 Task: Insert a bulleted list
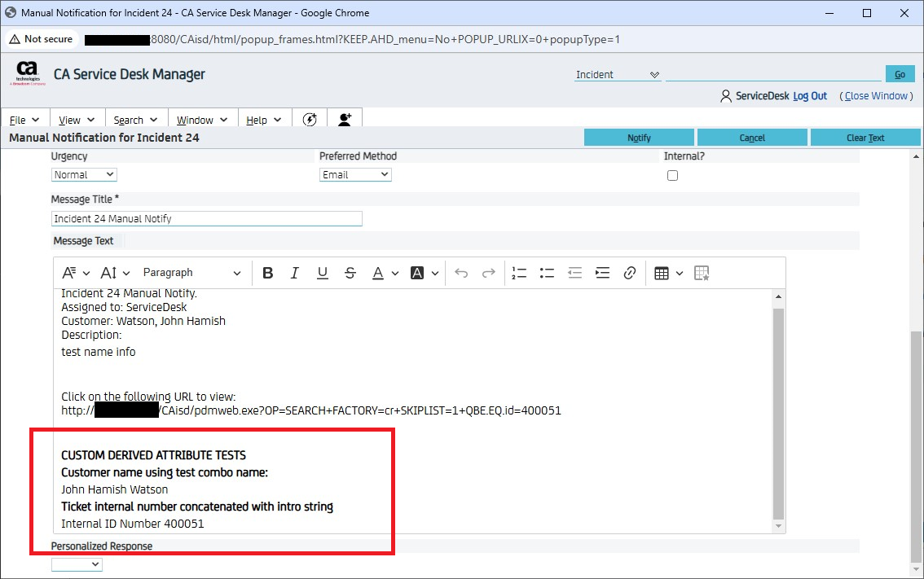click(547, 273)
